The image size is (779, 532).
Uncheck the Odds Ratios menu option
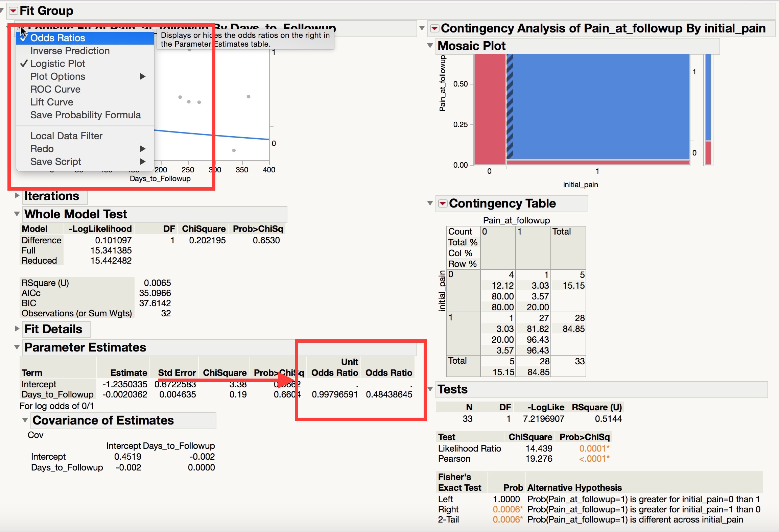tap(57, 38)
